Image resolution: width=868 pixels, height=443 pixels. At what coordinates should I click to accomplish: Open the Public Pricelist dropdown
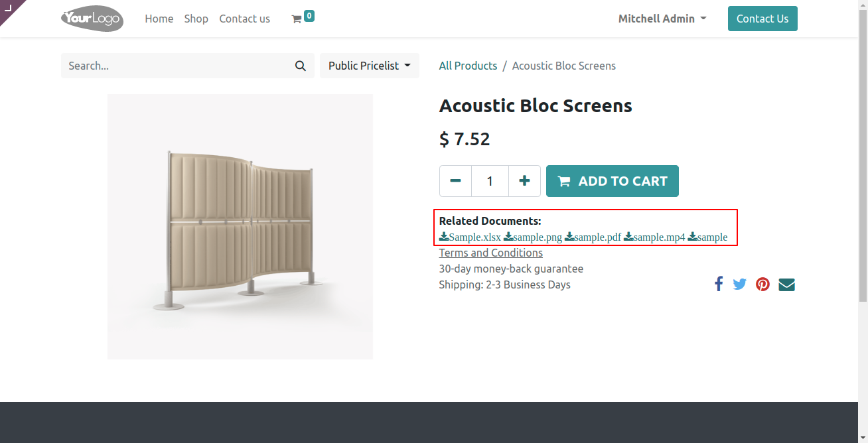(369, 66)
